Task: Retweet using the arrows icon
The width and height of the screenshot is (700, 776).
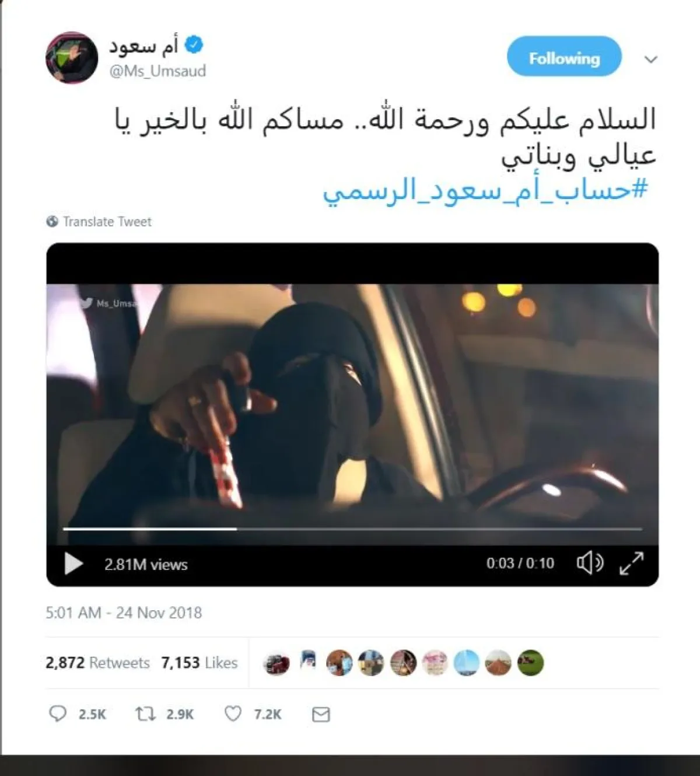Action: [x=145, y=714]
